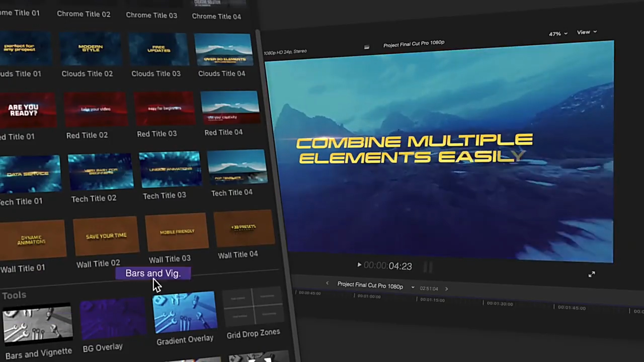Click the Tools section header

[x=14, y=295]
